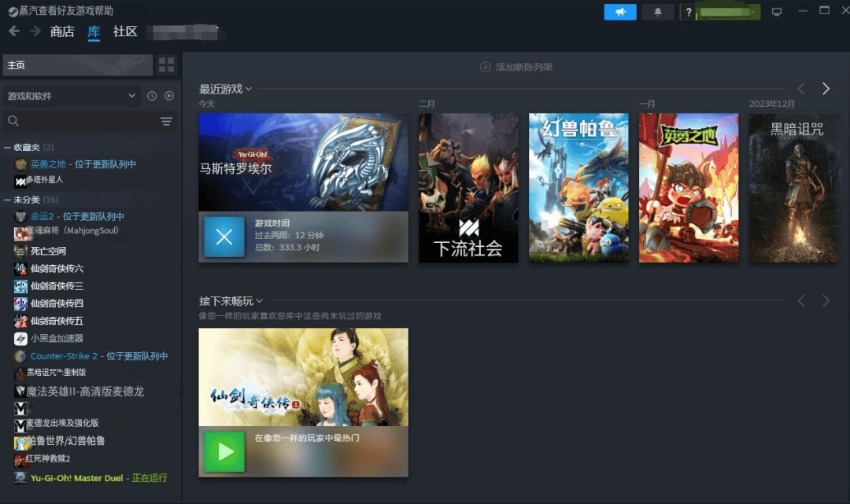Collapse the 未分类 category
850x504 pixels.
[x=7, y=200]
